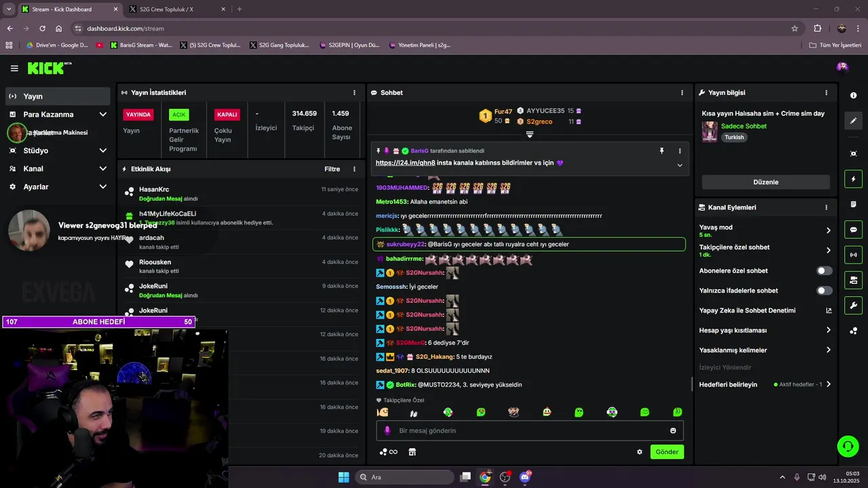
Task: Open Yavaş mod settings arrow
Action: point(828,230)
